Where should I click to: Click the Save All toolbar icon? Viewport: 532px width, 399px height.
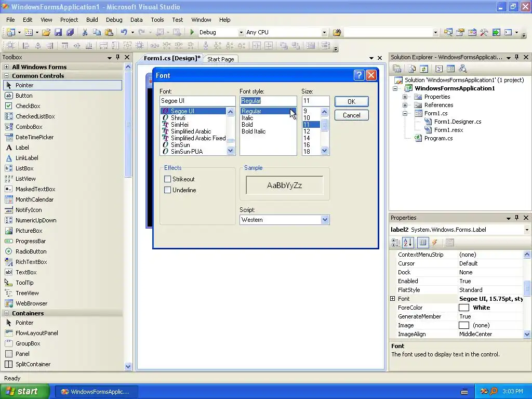click(70, 32)
